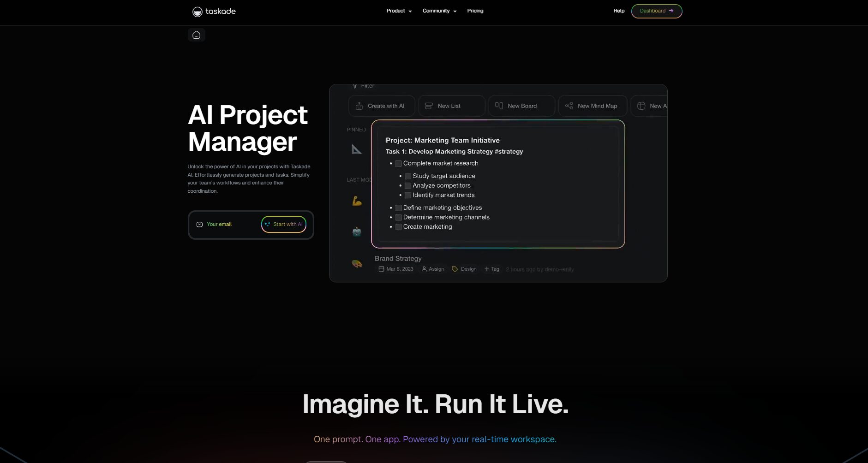Check the Complete market research checkbox
The height and width of the screenshot is (463, 868).
[398, 164]
